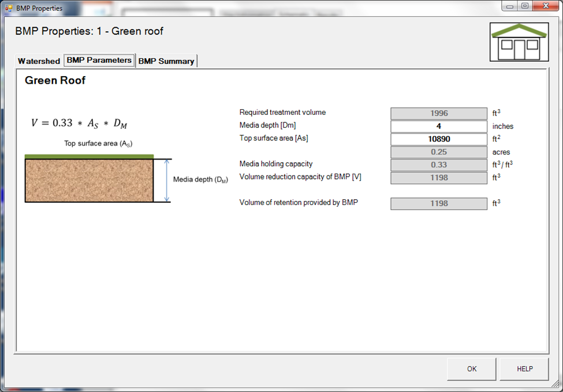Open HELP for this dialog
Image resolution: width=563 pixels, height=392 pixels.
point(524,369)
